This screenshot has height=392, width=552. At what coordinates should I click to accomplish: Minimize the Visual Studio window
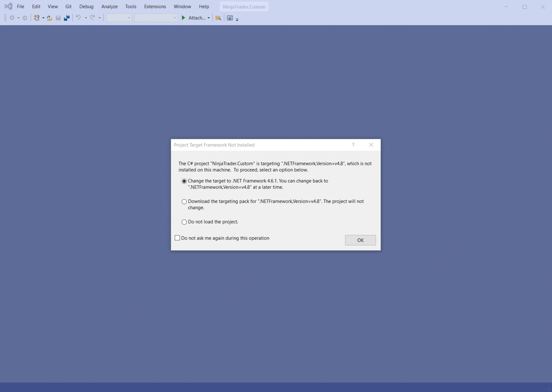[506, 7]
